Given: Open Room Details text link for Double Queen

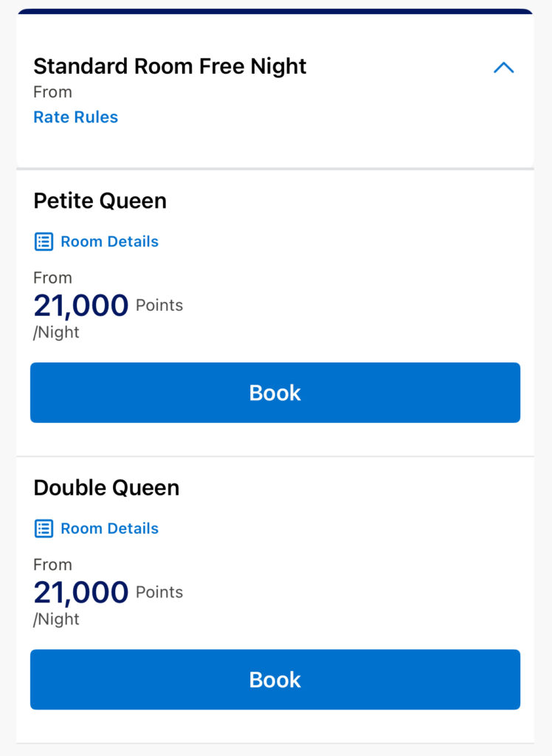Looking at the screenshot, I should pos(109,529).
